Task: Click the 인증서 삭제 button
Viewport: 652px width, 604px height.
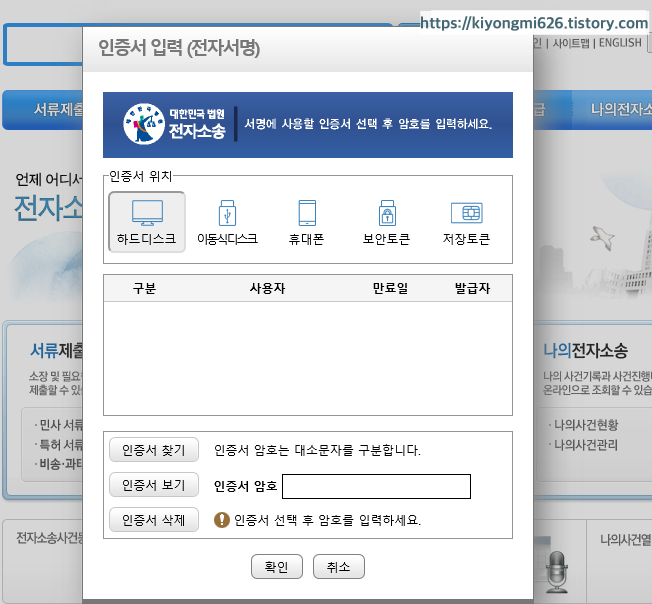Action: [x=154, y=520]
